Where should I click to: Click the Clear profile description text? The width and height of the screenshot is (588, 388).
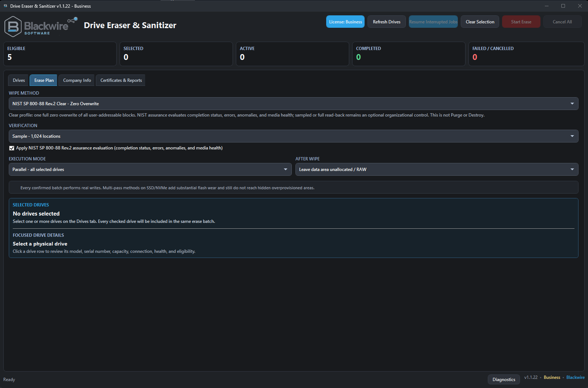(x=246, y=115)
